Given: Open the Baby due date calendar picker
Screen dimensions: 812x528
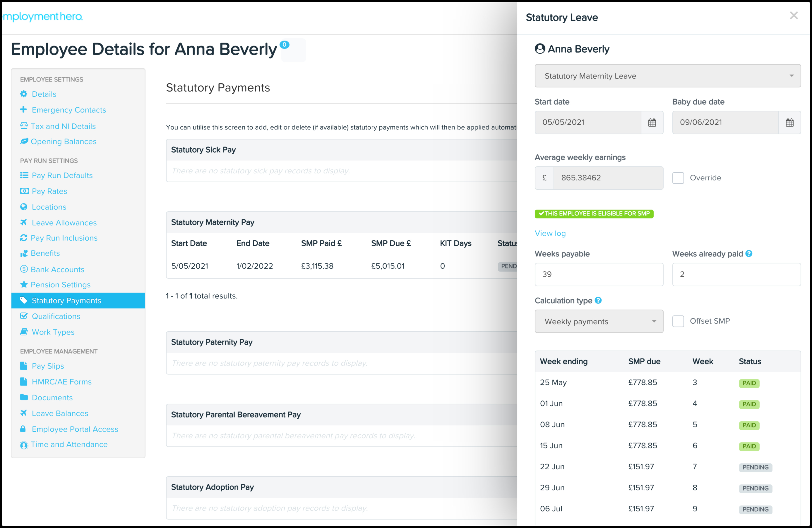Looking at the screenshot, I should (789, 122).
